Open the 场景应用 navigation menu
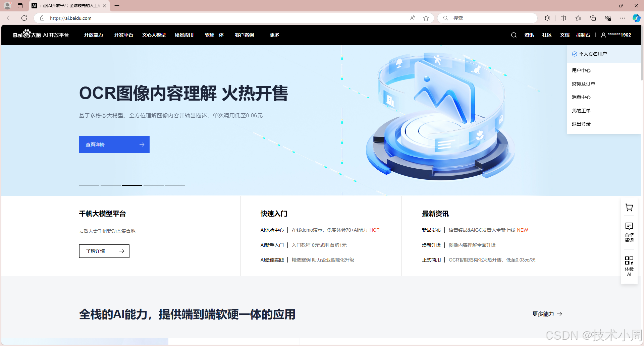644x346 pixels. point(184,35)
